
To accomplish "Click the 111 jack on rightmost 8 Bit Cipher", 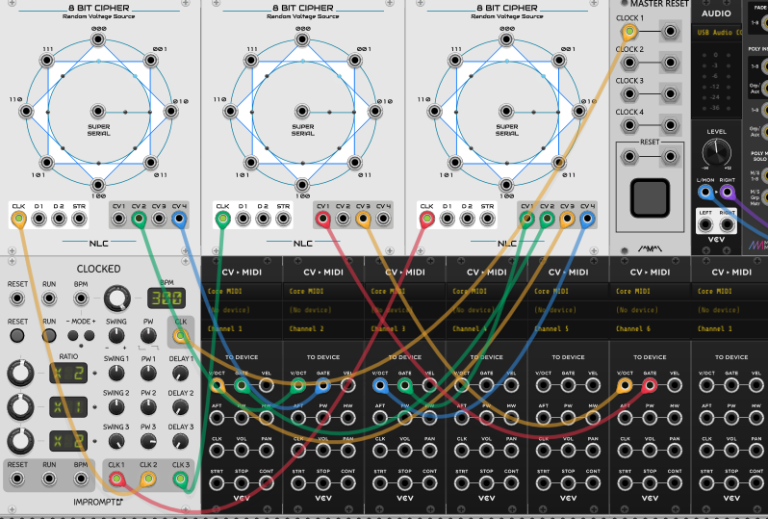I will tap(455, 61).
